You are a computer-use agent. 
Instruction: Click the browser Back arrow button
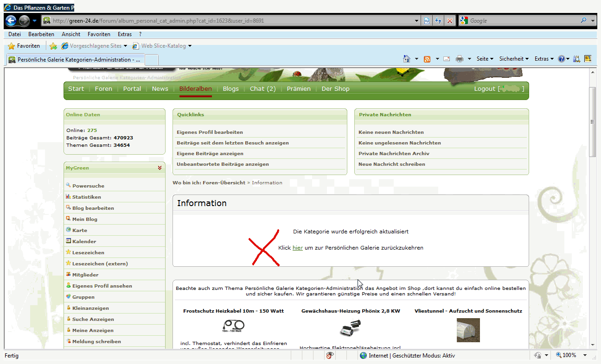coord(11,21)
